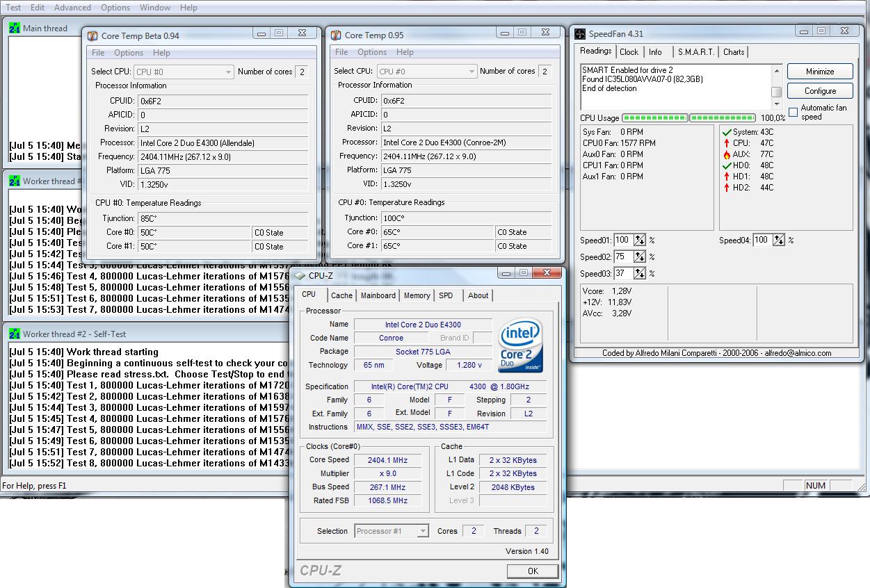
Task: Click Number of cores field in Core Temp 0.95
Action: (x=545, y=71)
